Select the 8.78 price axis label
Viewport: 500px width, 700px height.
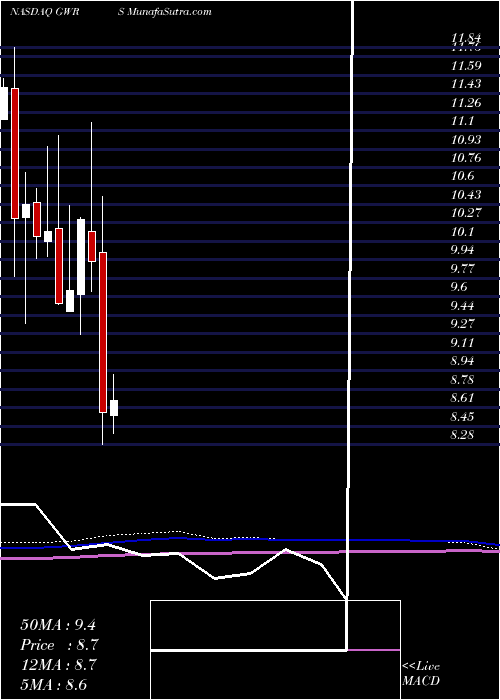pyautogui.click(x=462, y=379)
